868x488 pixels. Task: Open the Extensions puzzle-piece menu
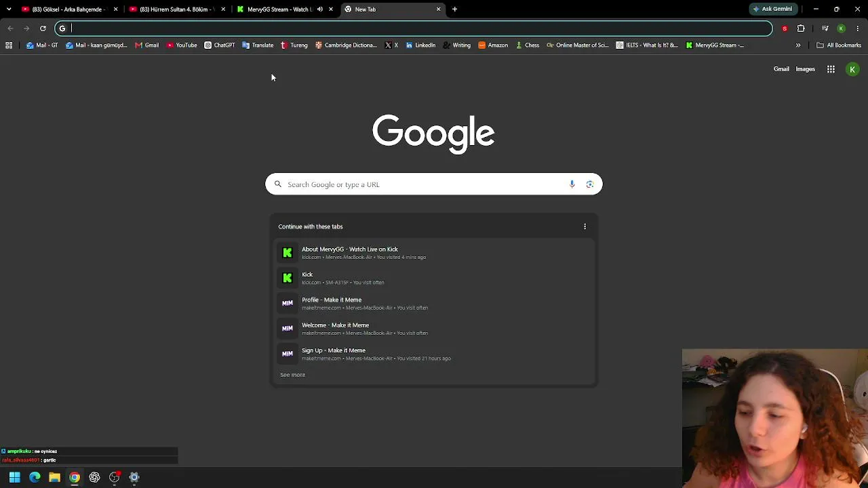coord(801,28)
